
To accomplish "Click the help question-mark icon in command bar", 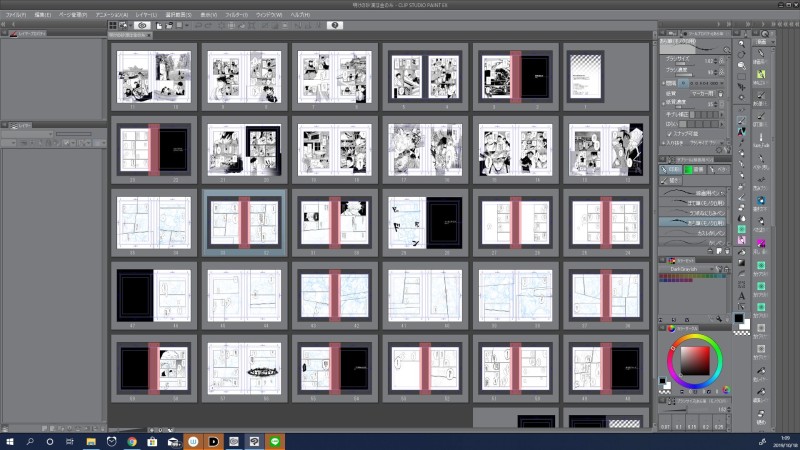I will point(335,25).
